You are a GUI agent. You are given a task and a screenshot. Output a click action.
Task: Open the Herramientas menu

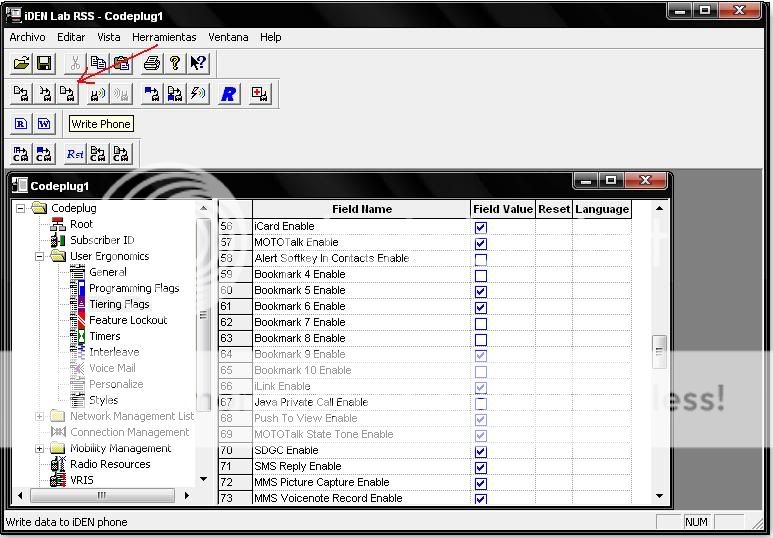click(x=164, y=37)
